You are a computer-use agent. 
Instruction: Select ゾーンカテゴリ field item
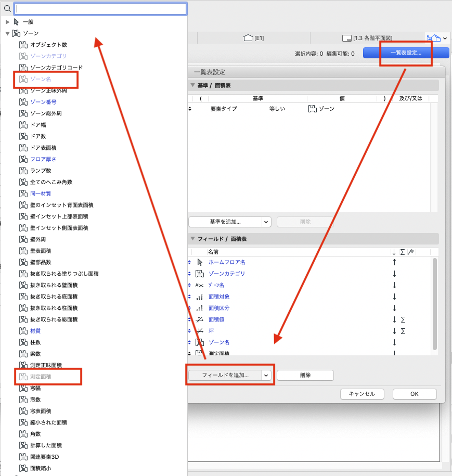[48, 56]
